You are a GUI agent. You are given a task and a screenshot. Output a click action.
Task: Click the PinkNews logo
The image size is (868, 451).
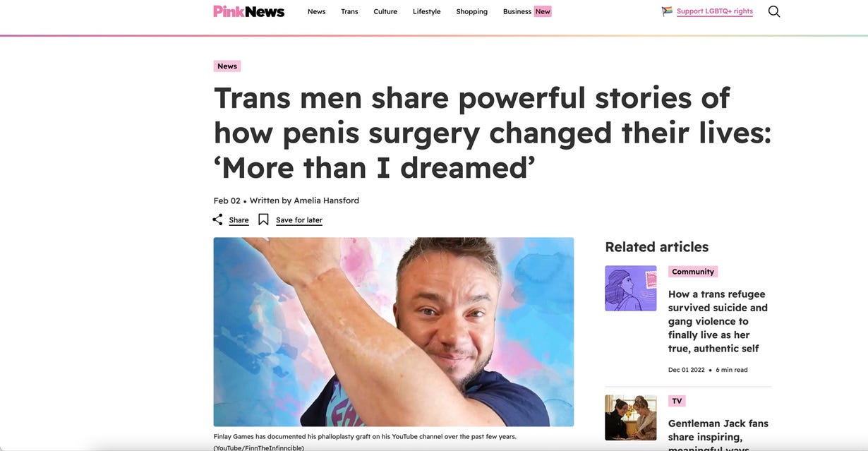point(249,11)
